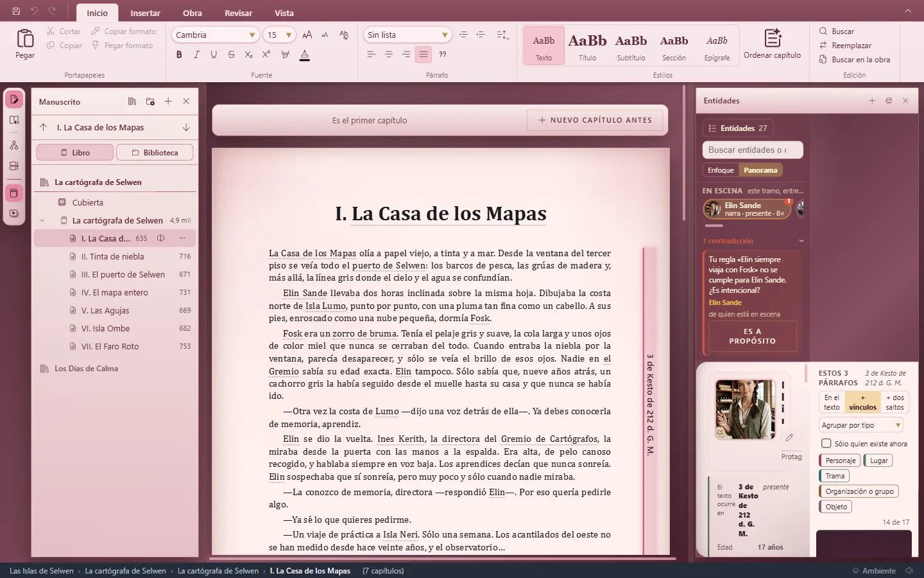Image resolution: width=924 pixels, height=578 pixels.
Task: Click the block quote icon
Action: (x=443, y=55)
